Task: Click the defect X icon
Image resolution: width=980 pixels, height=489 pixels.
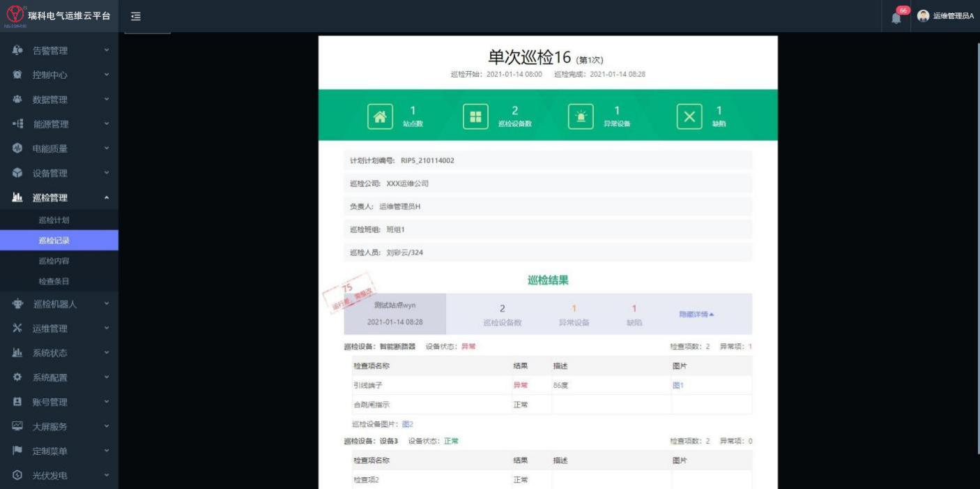Action: (x=689, y=117)
